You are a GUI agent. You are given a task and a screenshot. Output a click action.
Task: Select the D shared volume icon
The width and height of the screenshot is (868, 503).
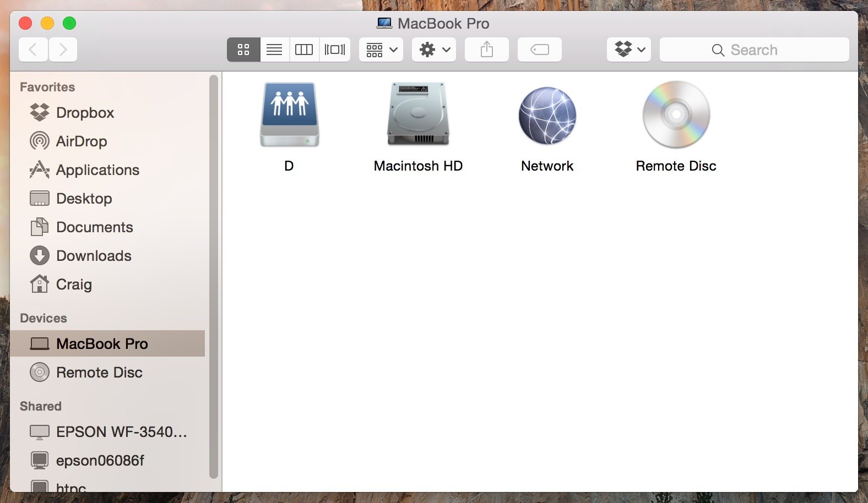click(x=290, y=114)
